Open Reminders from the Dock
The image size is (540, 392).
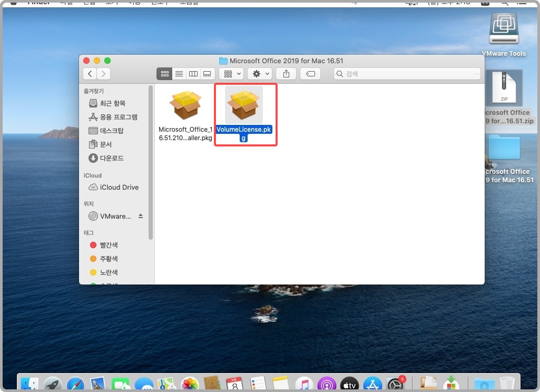pyautogui.click(x=258, y=384)
